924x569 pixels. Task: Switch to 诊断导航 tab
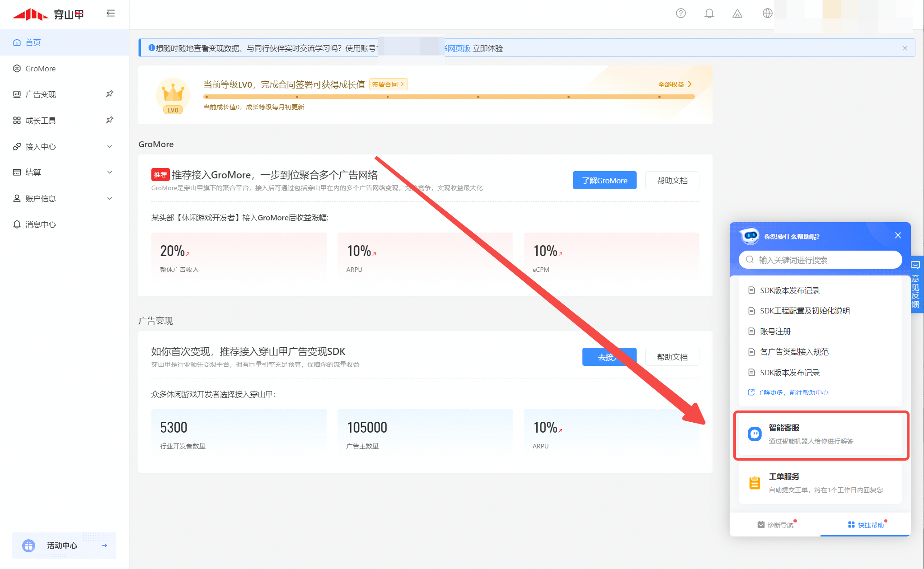pos(775,525)
